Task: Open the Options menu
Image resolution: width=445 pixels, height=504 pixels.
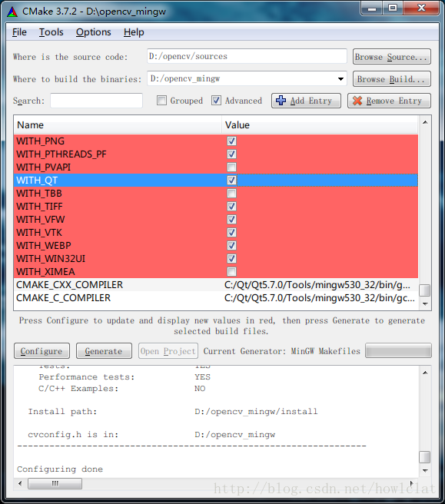Action: click(93, 32)
